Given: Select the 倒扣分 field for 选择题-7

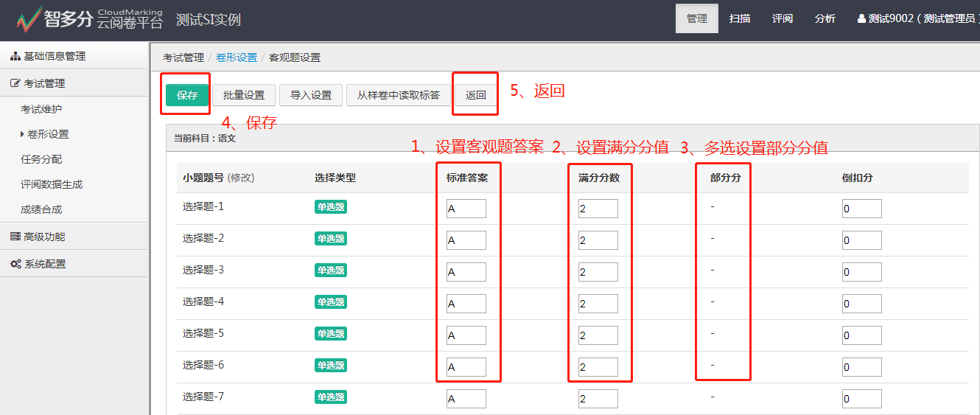Looking at the screenshot, I should coord(862,399).
